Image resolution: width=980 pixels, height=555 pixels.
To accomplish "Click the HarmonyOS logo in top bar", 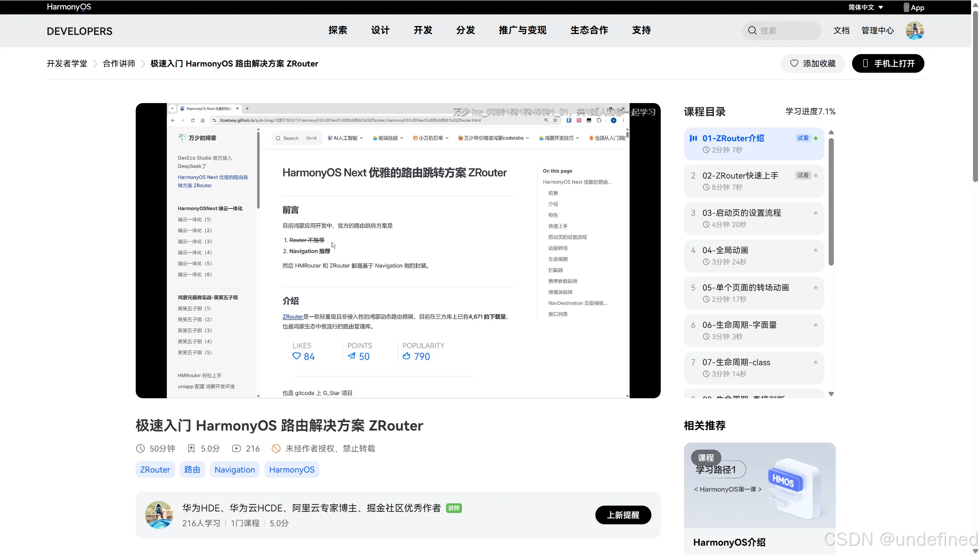I will pyautogui.click(x=69, y=7).
